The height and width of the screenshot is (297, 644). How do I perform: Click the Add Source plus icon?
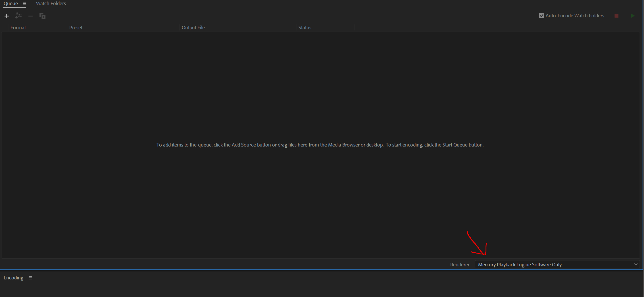(x=7, y=16)
